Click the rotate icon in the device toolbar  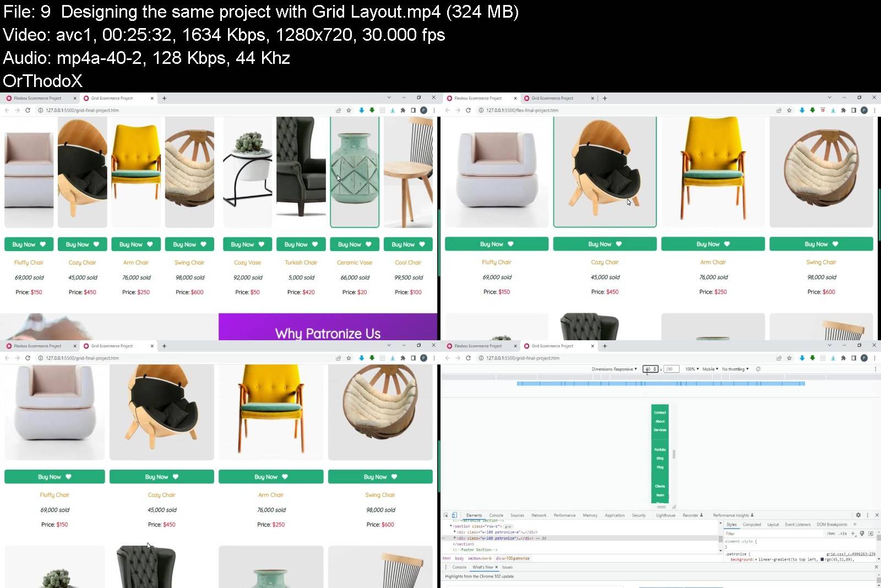coord(758,369)
